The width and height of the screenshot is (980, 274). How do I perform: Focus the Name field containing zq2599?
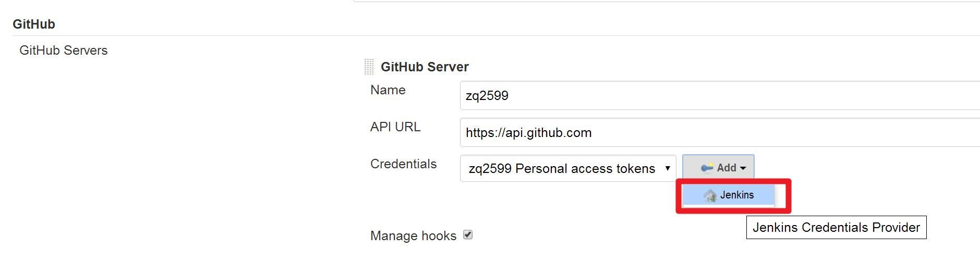[x=720, y=95]
